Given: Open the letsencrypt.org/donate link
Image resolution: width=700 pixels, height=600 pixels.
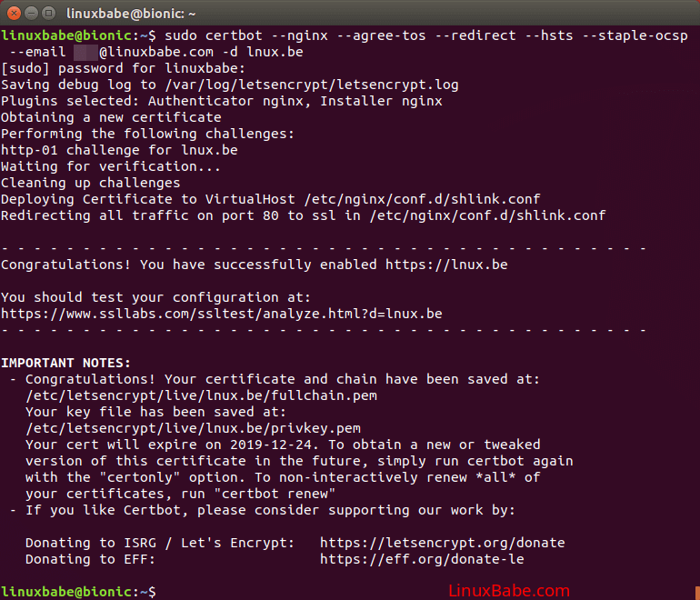Looking at the screenshot, I should 442,543.
